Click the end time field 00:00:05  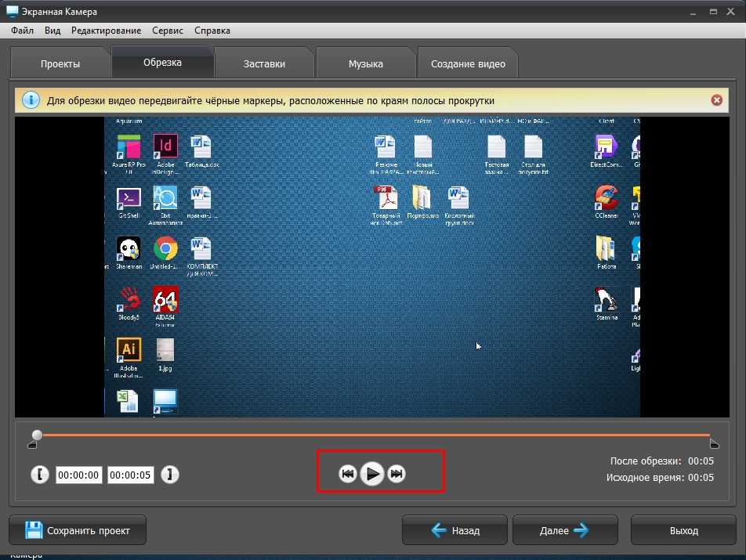click(x=130, y=475)
